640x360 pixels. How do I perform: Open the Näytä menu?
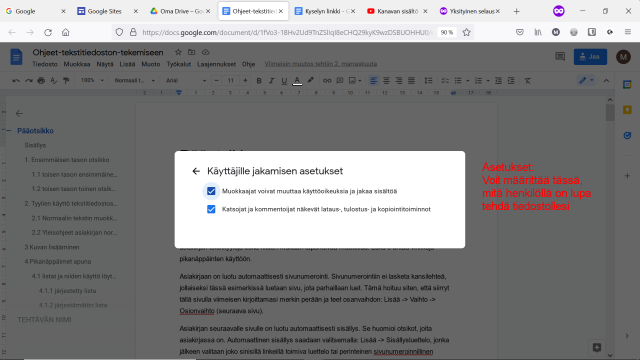[105, 64]
